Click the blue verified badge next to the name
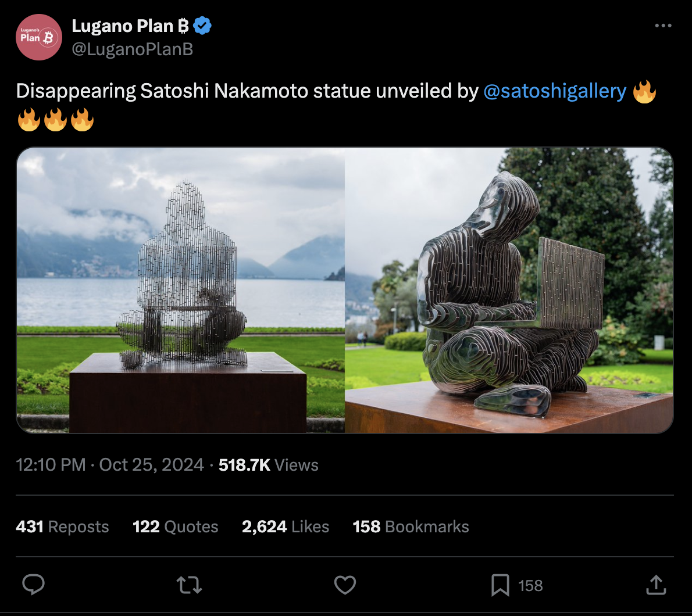This screenshot has width=692, height=616. pyautogui.click(x=202, y=25)
